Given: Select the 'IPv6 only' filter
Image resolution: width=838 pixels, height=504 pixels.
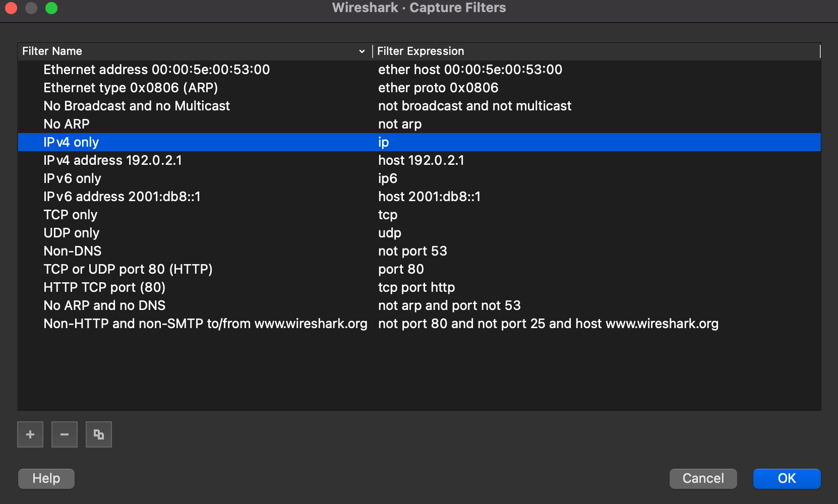Looking at the screenshot, I should click(72, 178).
